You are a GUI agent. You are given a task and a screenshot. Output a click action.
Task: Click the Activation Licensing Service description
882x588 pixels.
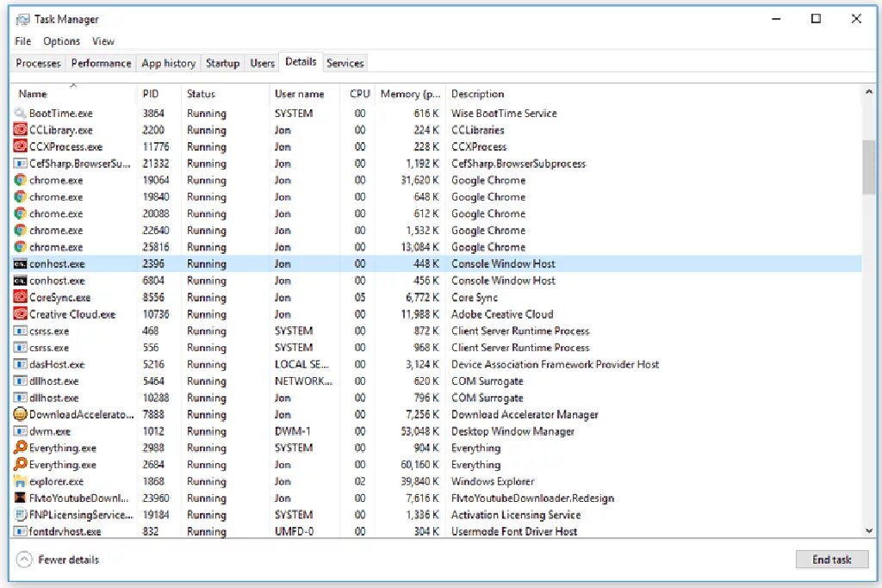click(x=517, y=514)
